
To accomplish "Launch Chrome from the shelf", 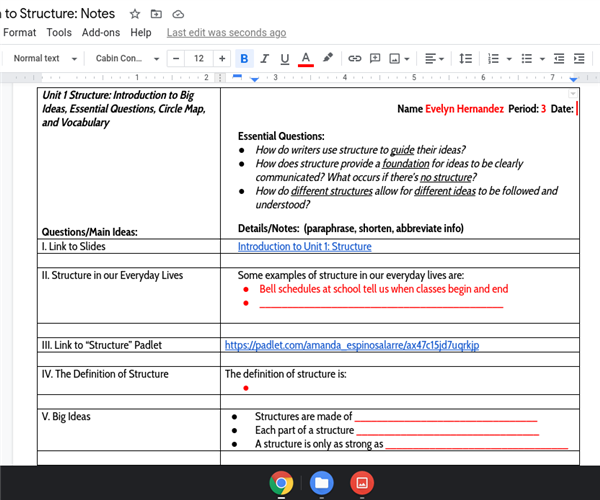I will click(281, 483).
